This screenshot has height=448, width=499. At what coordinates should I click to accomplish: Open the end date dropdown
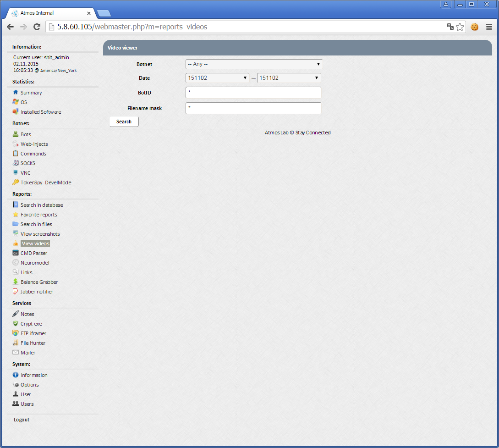289,77
